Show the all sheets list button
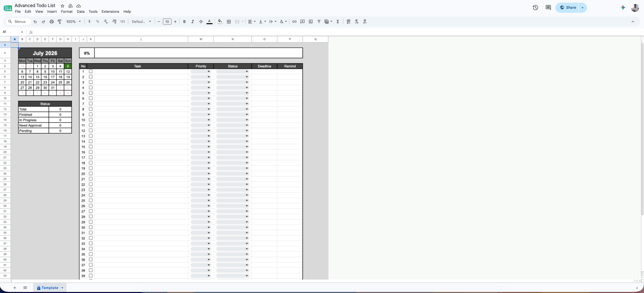This screenshot has height=293, width=644. (25, 288)
